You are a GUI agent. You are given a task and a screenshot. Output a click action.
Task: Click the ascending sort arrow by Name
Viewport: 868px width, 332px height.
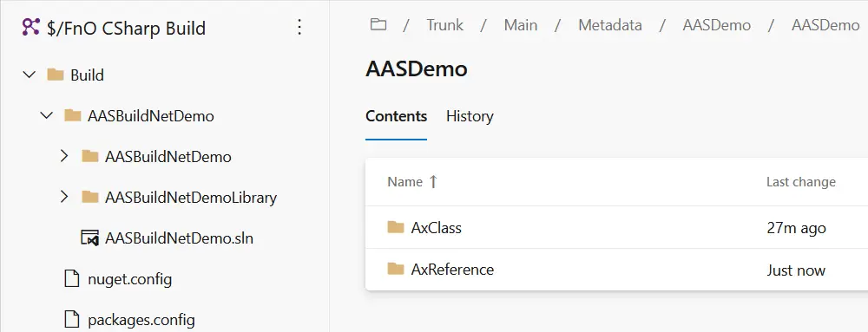(433, 182)
